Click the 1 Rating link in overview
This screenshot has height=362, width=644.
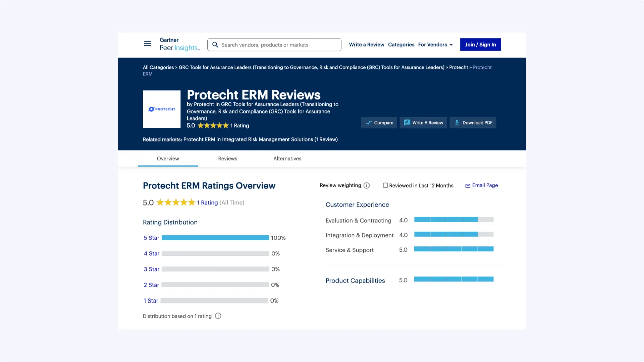click(x=207, y=203)
